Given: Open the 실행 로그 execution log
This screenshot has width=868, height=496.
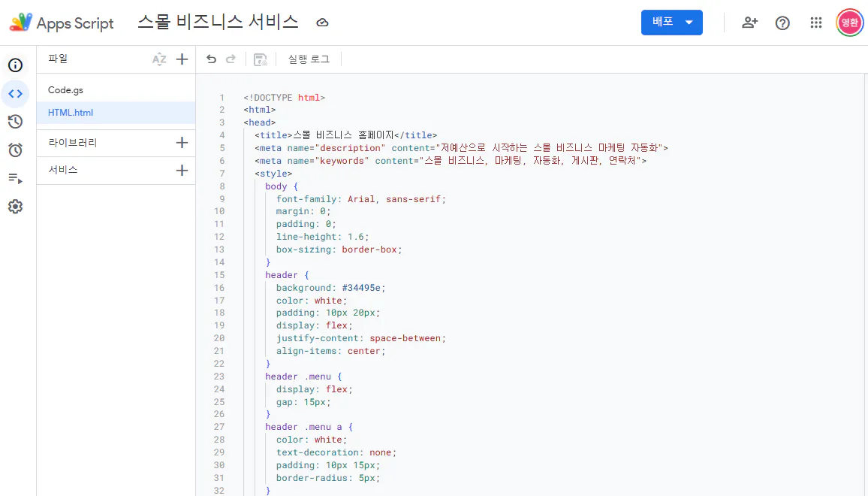Looking at the screenshot, I should (x=308, y=59).
